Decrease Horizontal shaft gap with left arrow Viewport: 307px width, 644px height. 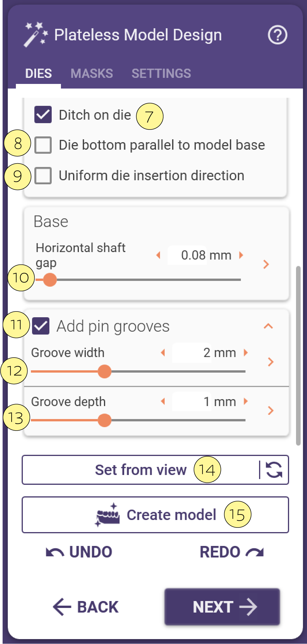158,255
